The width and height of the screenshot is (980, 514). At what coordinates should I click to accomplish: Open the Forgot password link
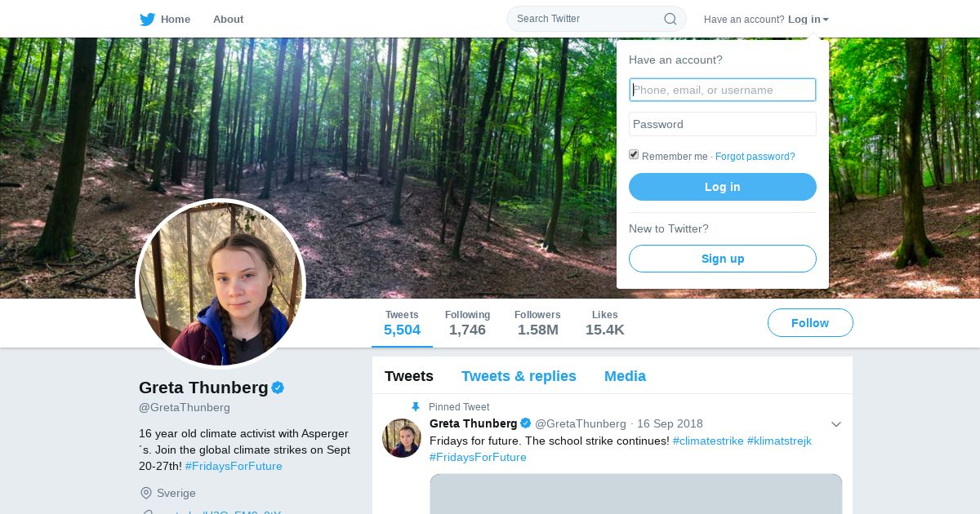(x=755, y=157)
